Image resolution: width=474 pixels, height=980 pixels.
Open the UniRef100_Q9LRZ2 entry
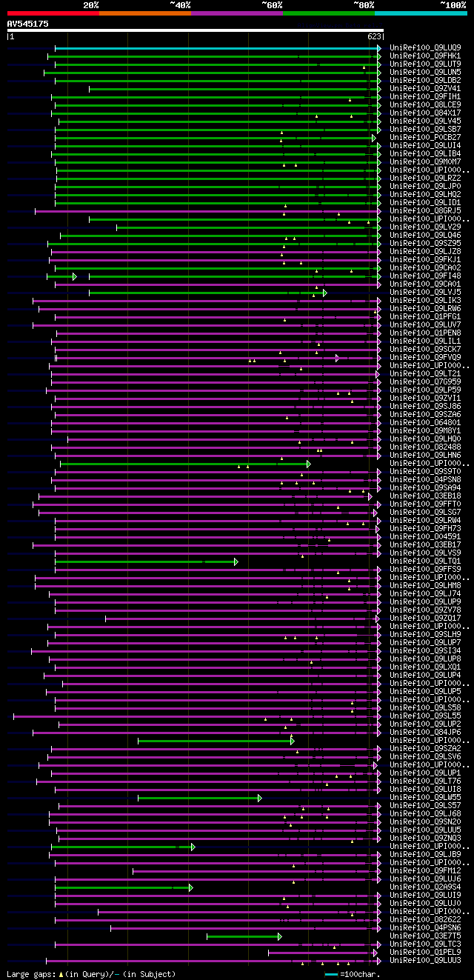pos(426,179)
